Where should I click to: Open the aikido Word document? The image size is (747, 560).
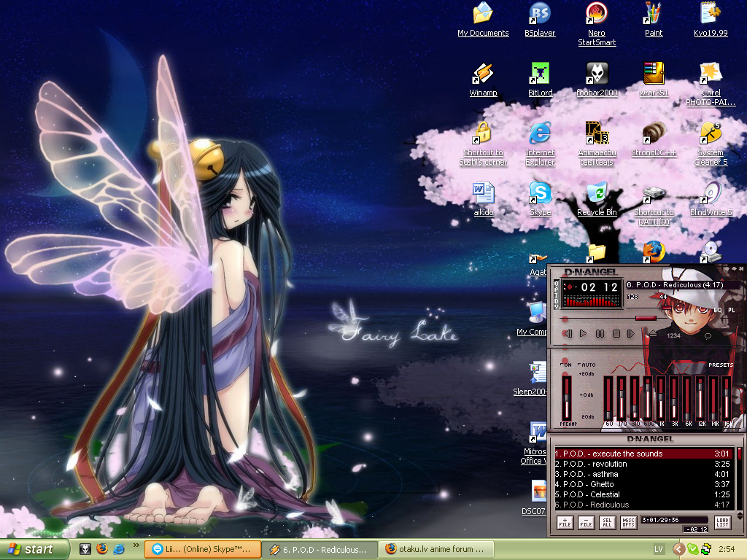pyautogui.click(x=484, y=200)
